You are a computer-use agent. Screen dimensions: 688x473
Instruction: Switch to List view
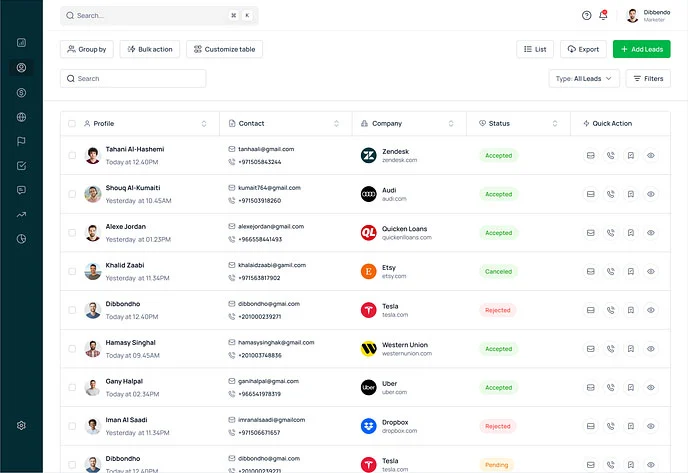click(x=535, y=49)
